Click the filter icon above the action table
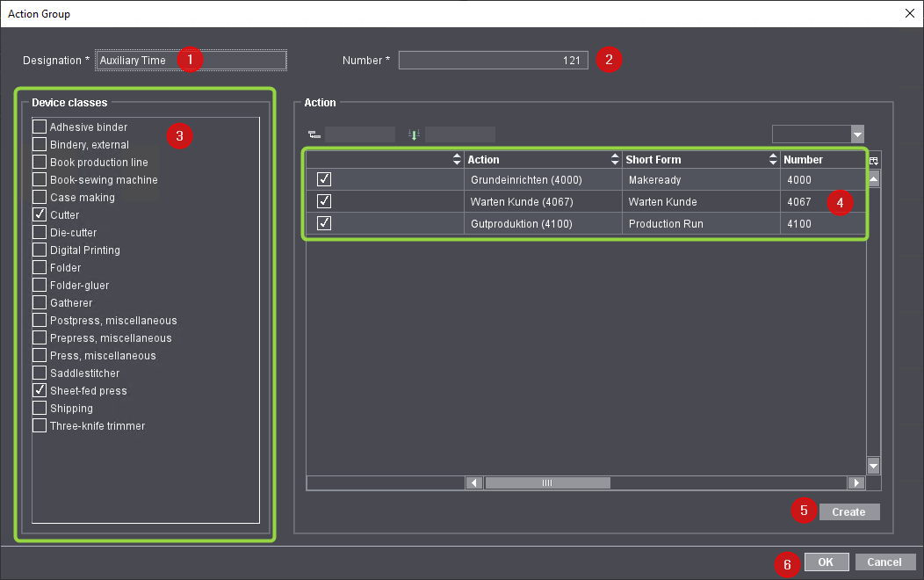This screenshot has width=924, height=580. (313, 134)
